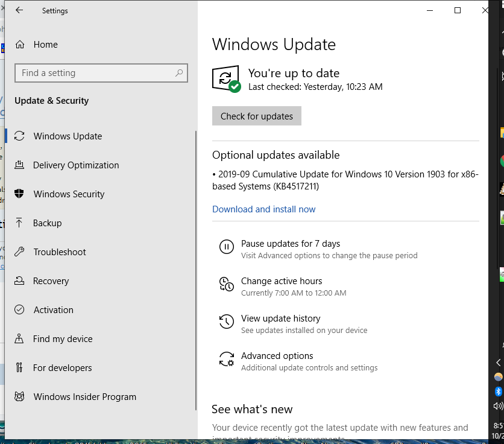Maximize the Settings window
Screen dimensions: 504x444
point(458,10)
